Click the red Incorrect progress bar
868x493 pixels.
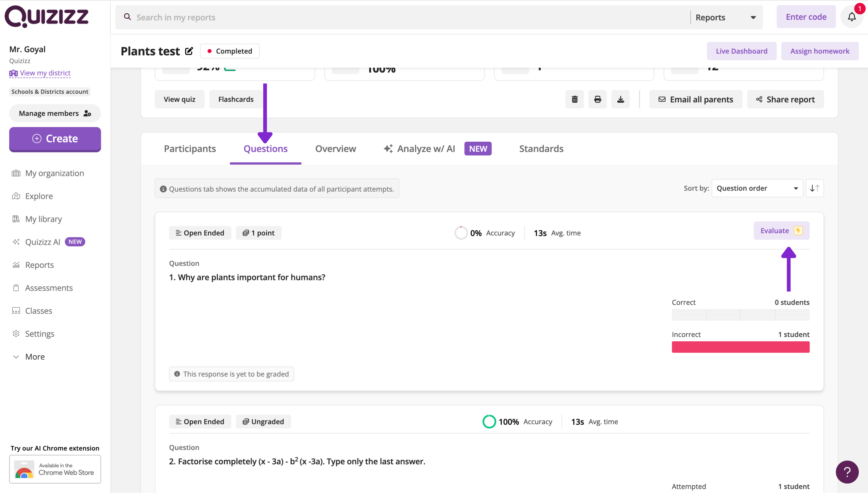[x=740, y=347]
